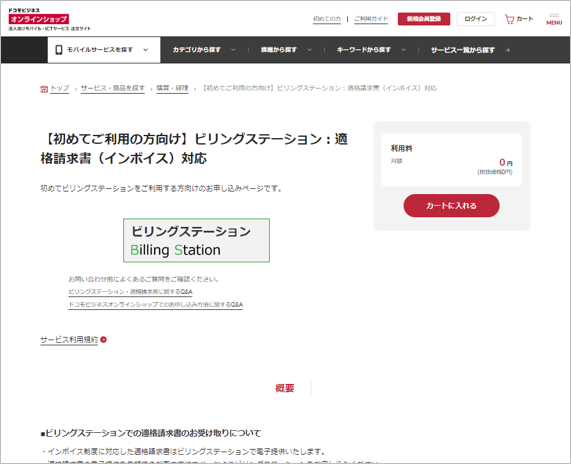Click the red circle icon beside サービス利用規約
Viewport: 571px width, 464px height.
103,339
